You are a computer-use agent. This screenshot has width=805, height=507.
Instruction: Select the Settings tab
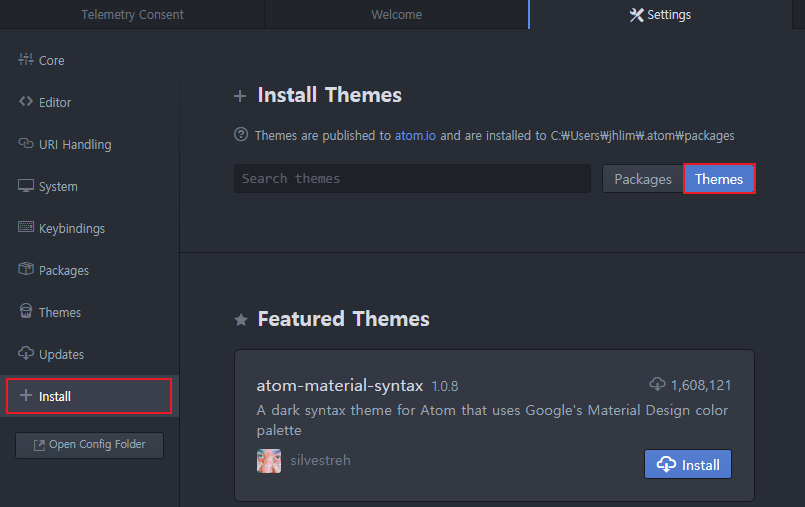pos(661,14)
